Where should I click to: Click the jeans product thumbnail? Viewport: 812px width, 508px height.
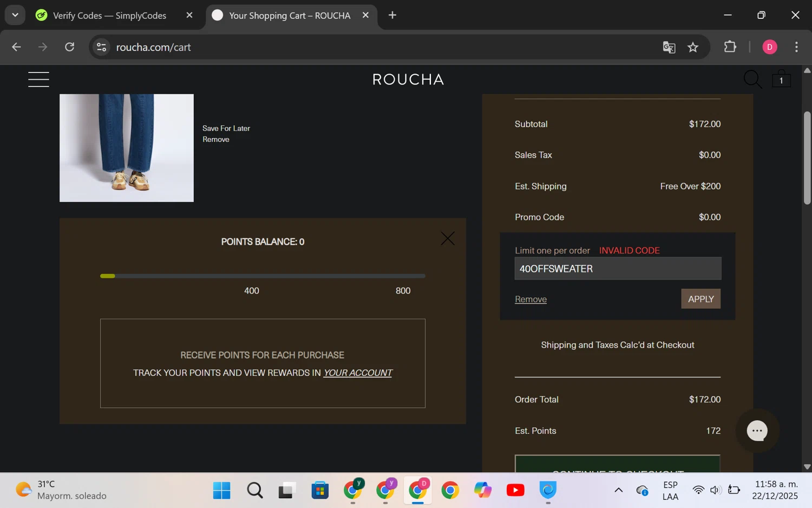click(127, 148)
